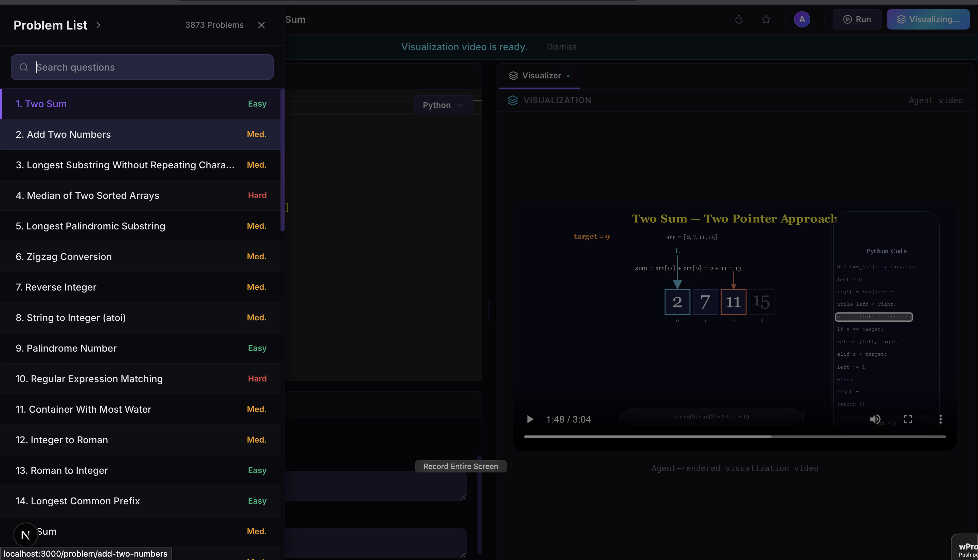
Task: Mute the video volume
Action: pyautogui.click(x=875, y=419)
